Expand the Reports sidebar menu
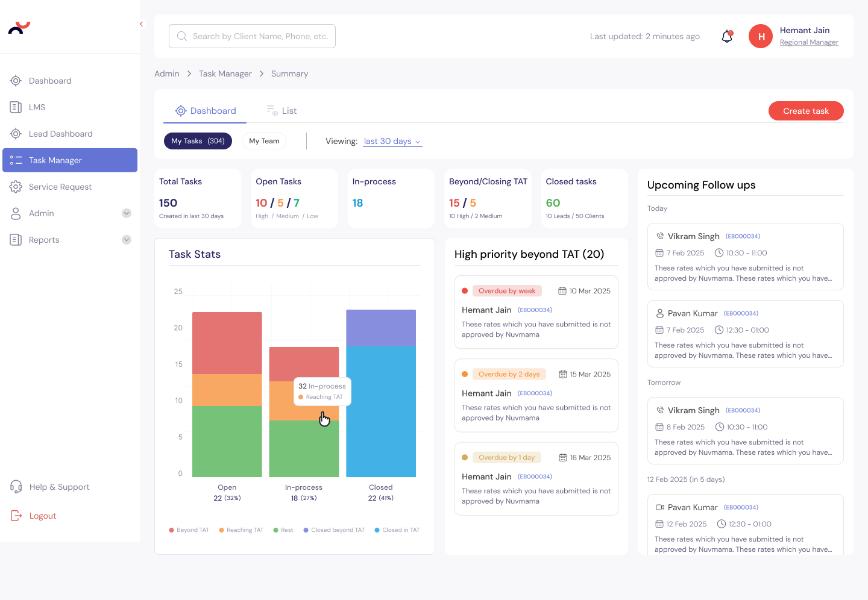Viewport: 868px width, 600px height. tap(127, 240)
